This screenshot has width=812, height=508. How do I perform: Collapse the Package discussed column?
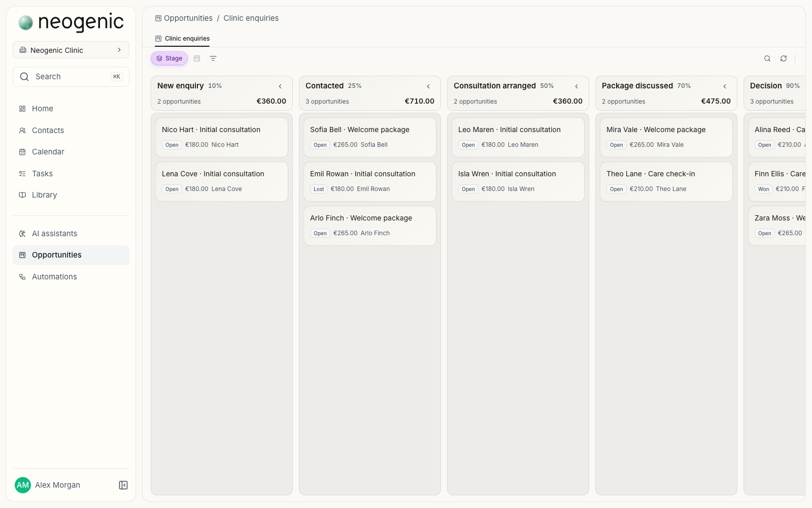(725, 86)
